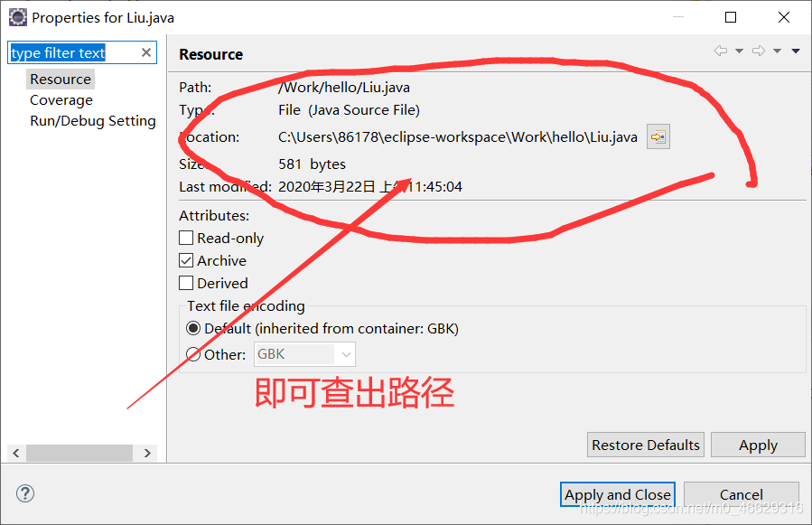This screenshot has width=812, height=525.
Task: Uncheck the Archive attribute
Action: click(x=186, y=260)
